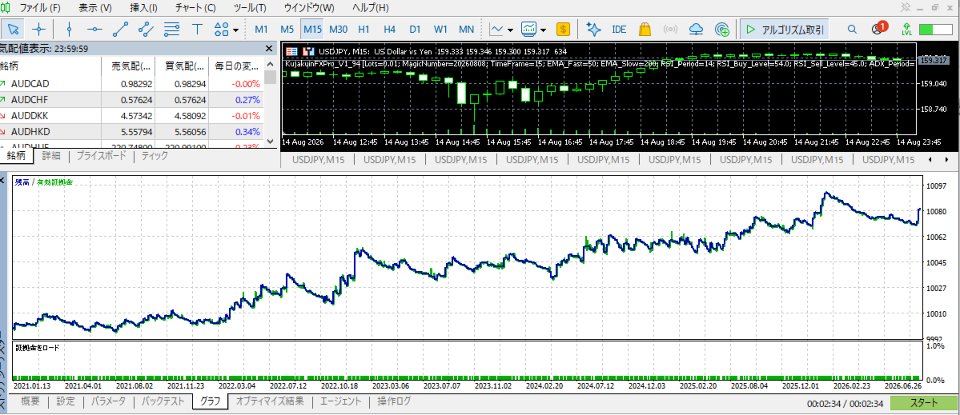Switch chart to M1 timeframe

[261, 29]
